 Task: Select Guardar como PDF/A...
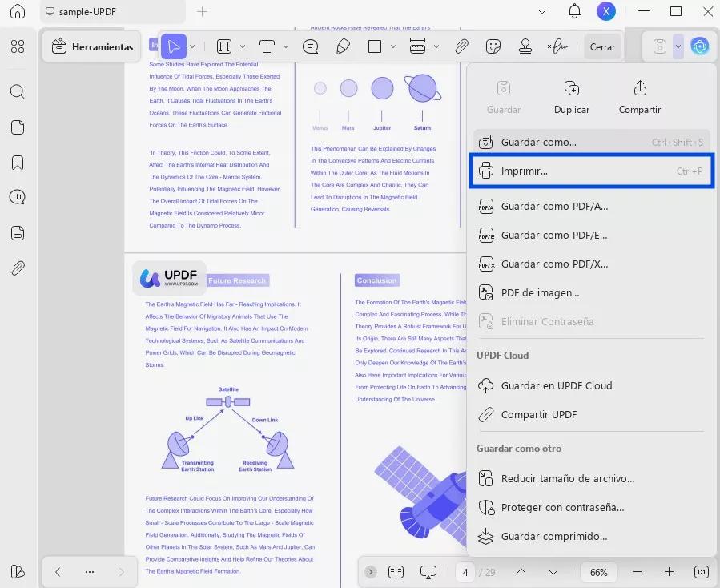click(x=590, y=206)
